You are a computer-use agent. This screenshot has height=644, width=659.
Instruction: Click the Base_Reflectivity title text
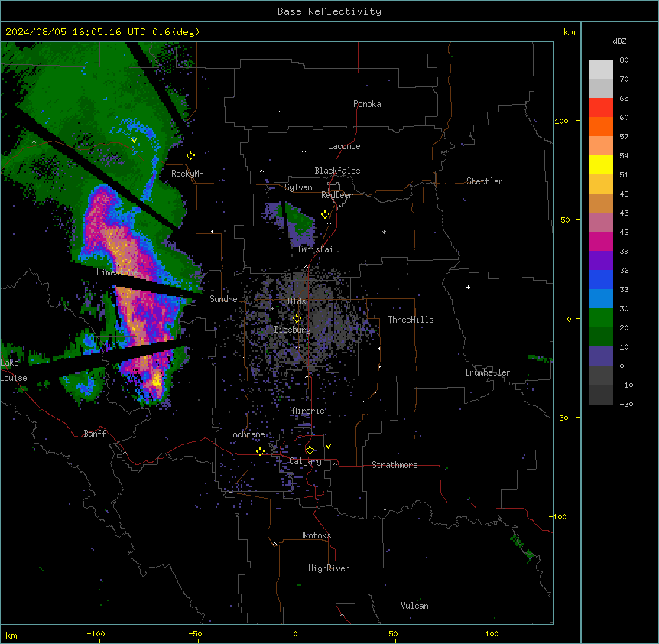click(329, 11)
